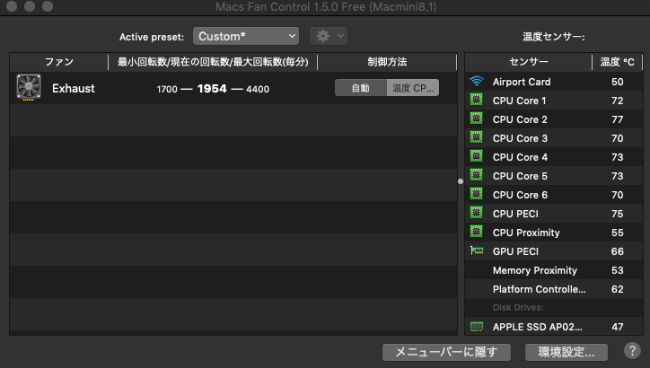Select the CPU Core 2 sensor label
Viewport: 650px width, 368px height.
pos(520,119)
